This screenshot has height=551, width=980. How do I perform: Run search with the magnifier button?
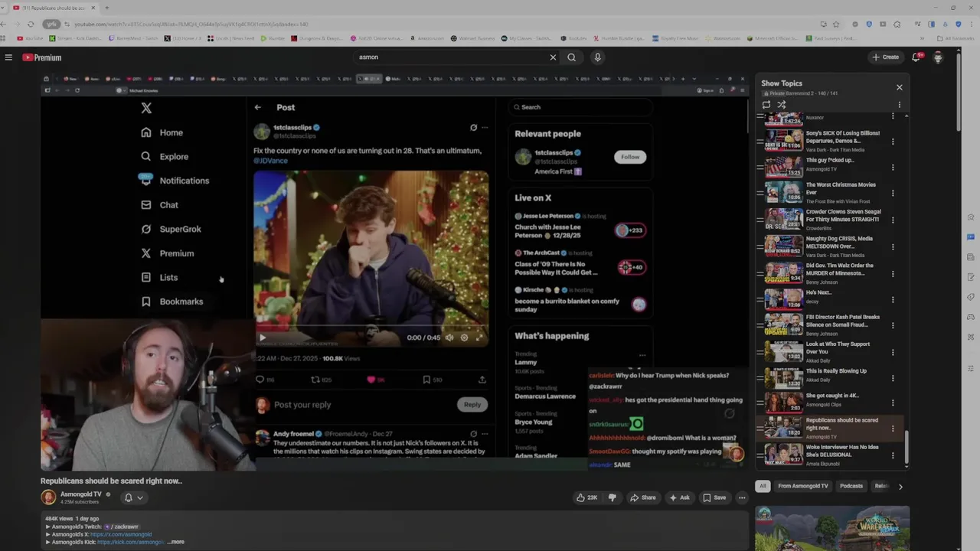coord(571,57)
